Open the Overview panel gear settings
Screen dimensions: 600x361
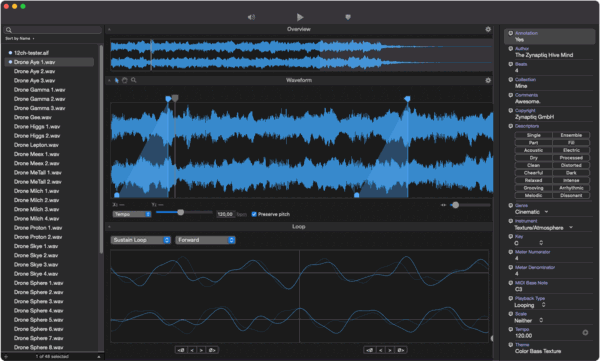click(x=488, y=29)
